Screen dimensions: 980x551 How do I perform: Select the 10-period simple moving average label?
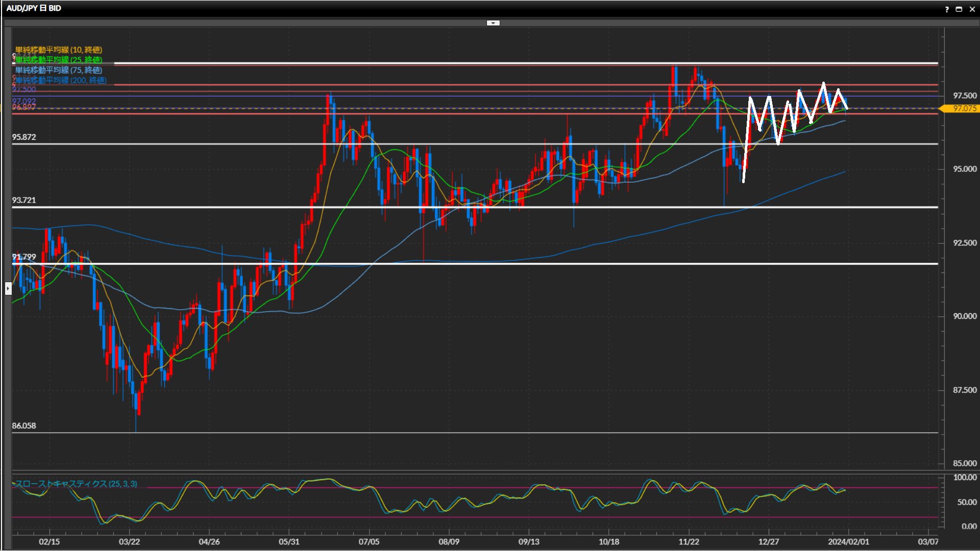coord(59,49)
